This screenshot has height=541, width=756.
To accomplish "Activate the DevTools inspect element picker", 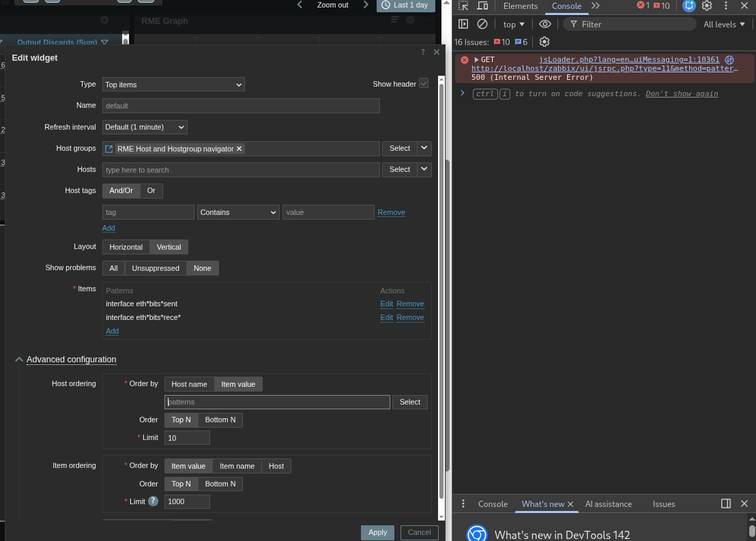I will click(464, 6).
